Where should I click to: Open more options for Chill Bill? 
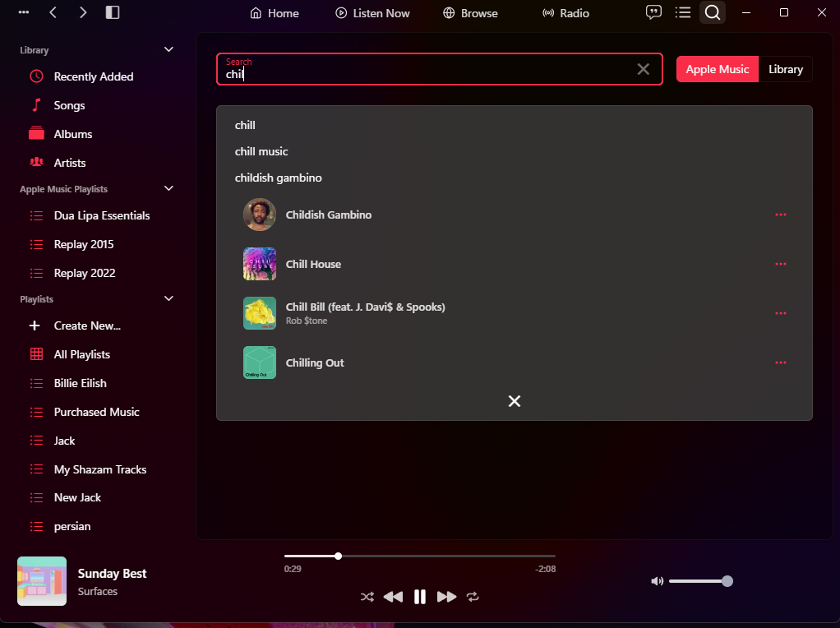[781, 313]
